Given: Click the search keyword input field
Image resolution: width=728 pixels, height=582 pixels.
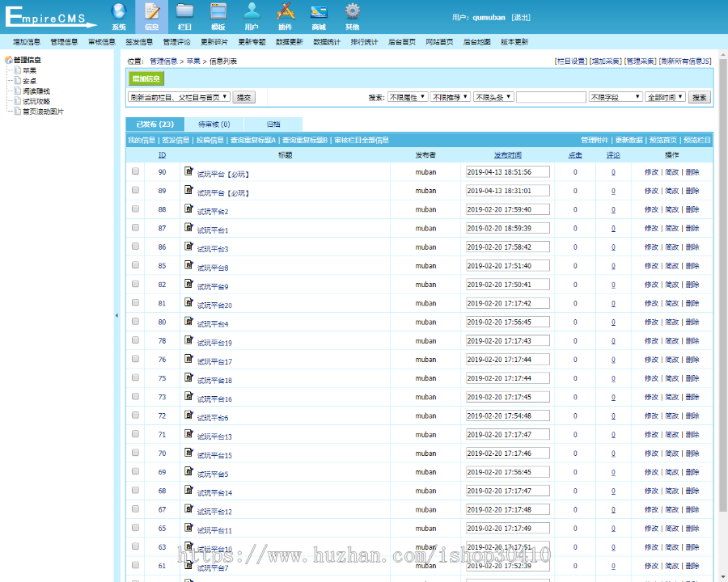Looking at the screenshot, I should 551,97.
